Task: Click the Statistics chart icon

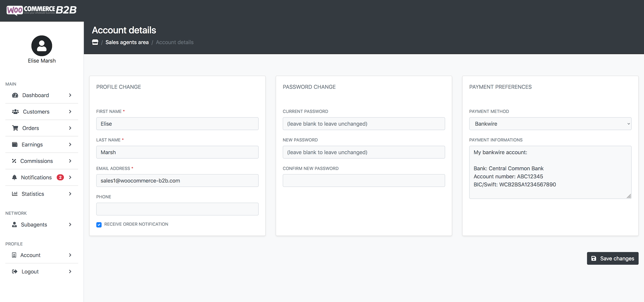Action: [15, 194]
